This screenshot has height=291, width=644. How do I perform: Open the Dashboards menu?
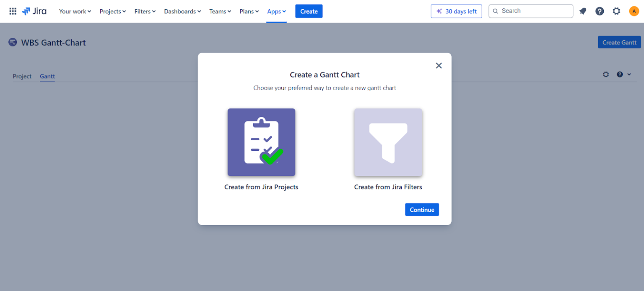(x=182, y=11)
